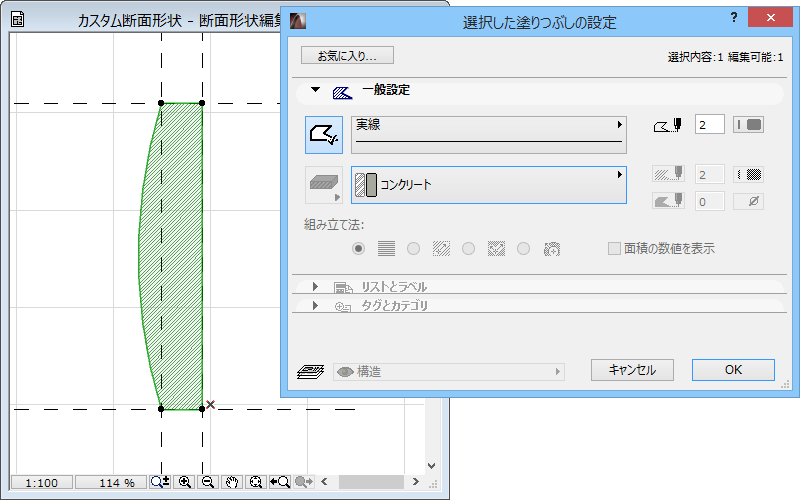
Task: Click the zoom options magnifier icon
Action: point(160,482)
